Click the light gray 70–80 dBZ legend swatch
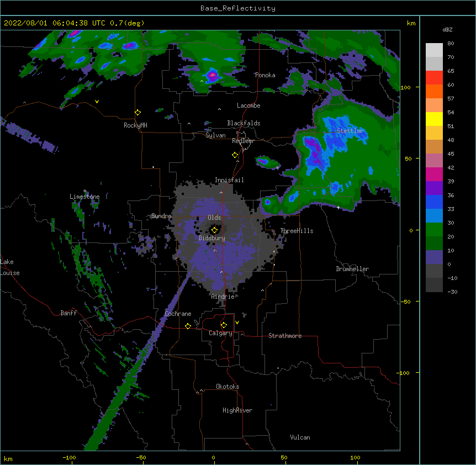The height and width of the screenshot is (465, 476). (434, 50)
